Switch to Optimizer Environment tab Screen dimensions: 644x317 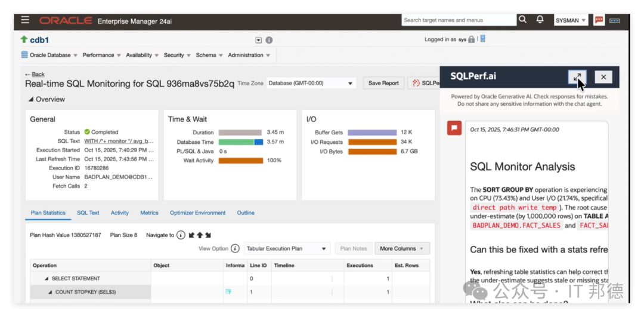(197, 213)
